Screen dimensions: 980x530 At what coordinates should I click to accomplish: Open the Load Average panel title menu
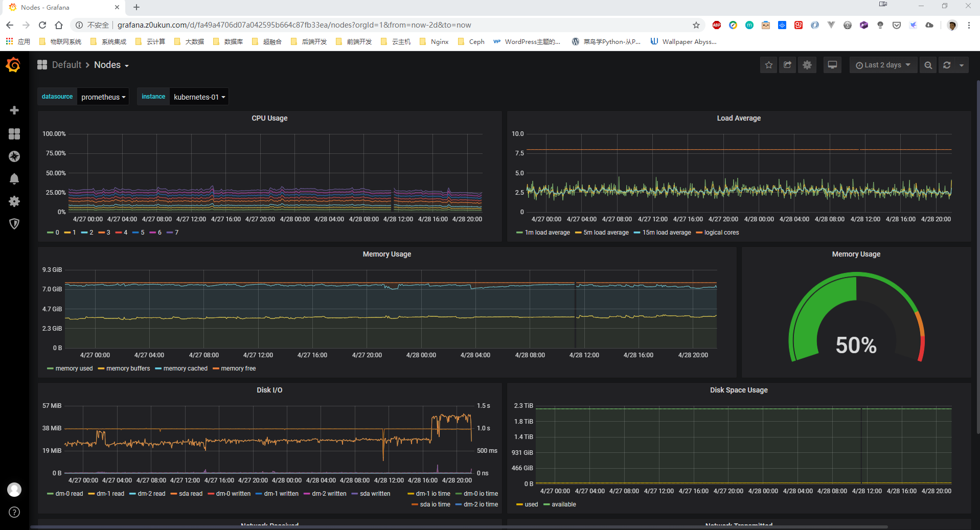tap(739, 118)
